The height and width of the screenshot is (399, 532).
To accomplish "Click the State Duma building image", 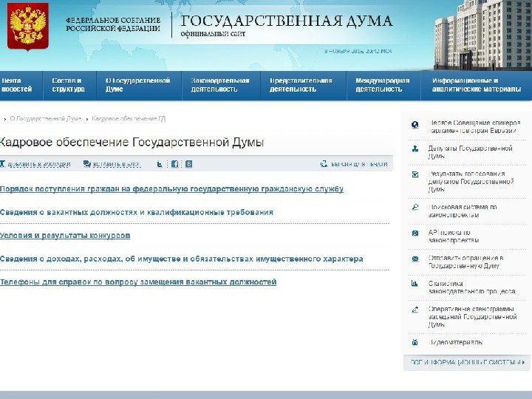I will pos(482,35).
